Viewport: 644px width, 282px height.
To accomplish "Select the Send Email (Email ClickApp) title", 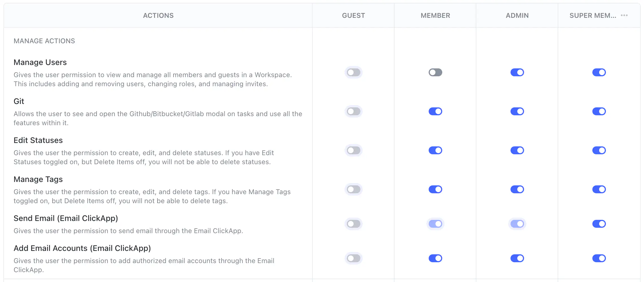I will 66,218.
